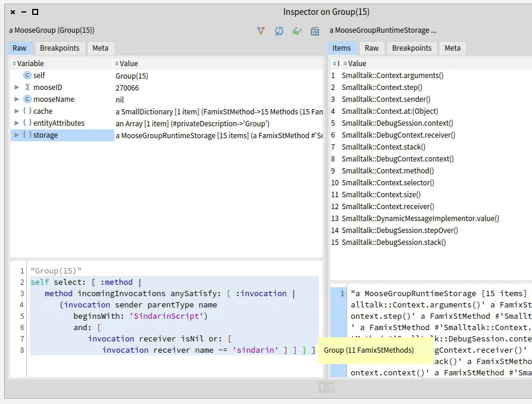Open the right pane Meta tab
The image size is (532, 404).
pyautogui.click(x=453, y=48)
